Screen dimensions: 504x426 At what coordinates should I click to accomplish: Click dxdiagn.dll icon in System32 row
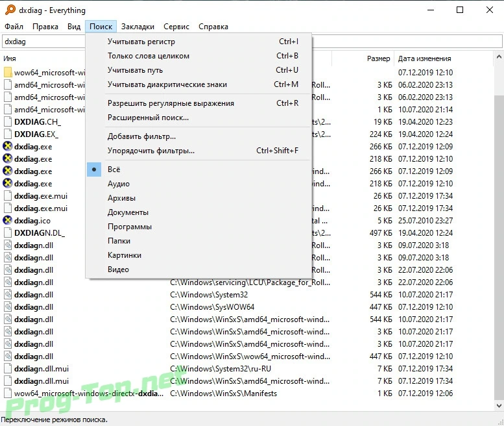(x=8, y=294)
